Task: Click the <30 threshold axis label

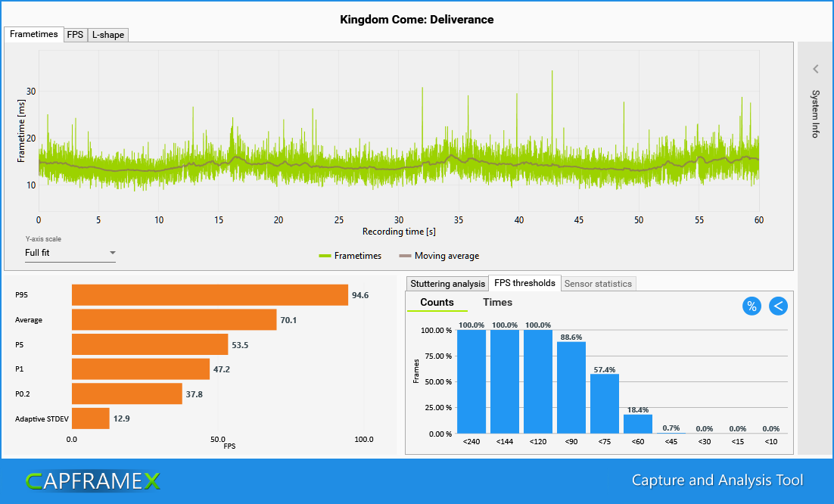Action: click(x=705, y=442)
